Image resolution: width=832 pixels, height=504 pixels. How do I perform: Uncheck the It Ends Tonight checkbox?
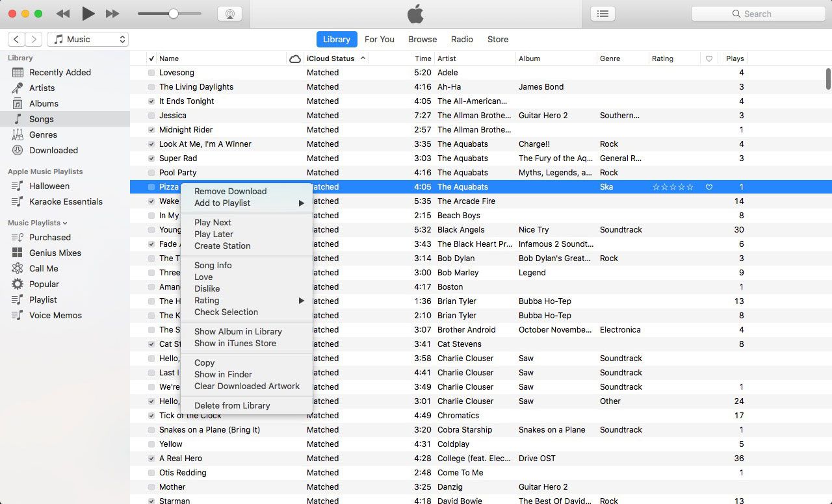[151, 101]
